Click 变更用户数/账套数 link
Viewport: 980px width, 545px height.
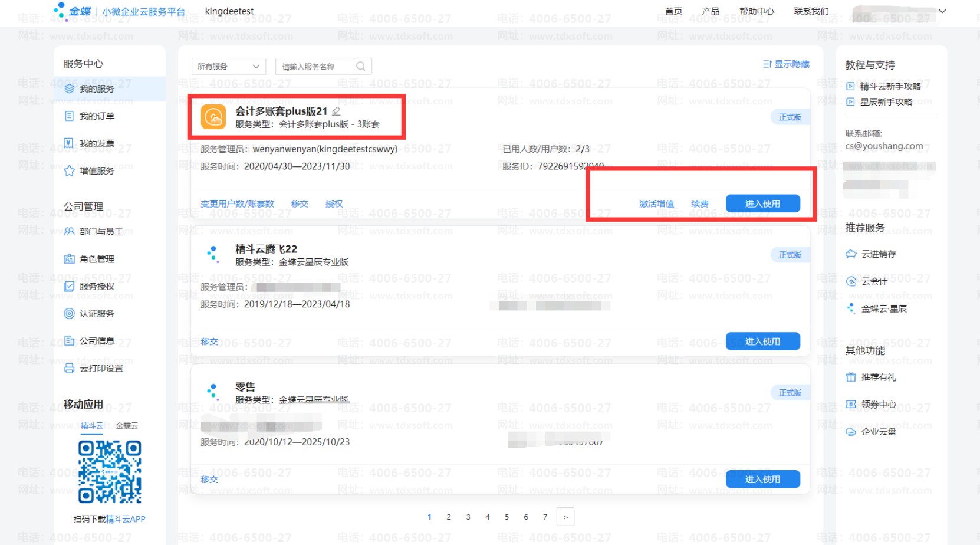237,204
